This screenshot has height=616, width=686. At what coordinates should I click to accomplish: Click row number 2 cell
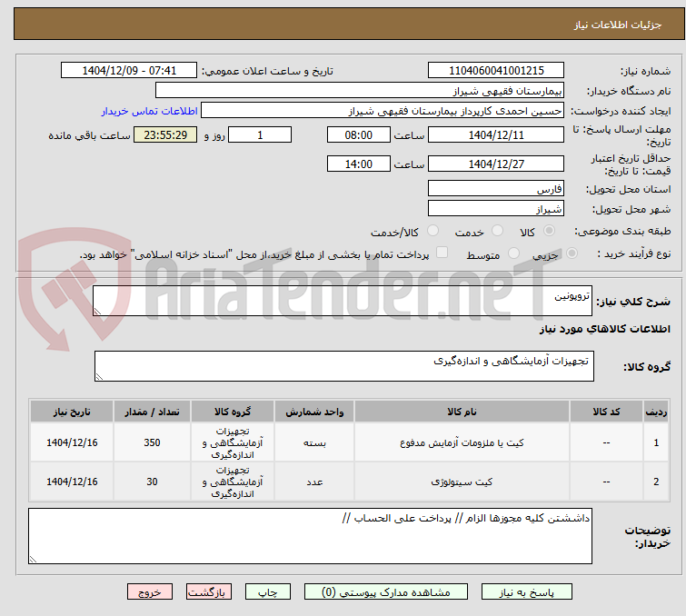coord(656,482)
